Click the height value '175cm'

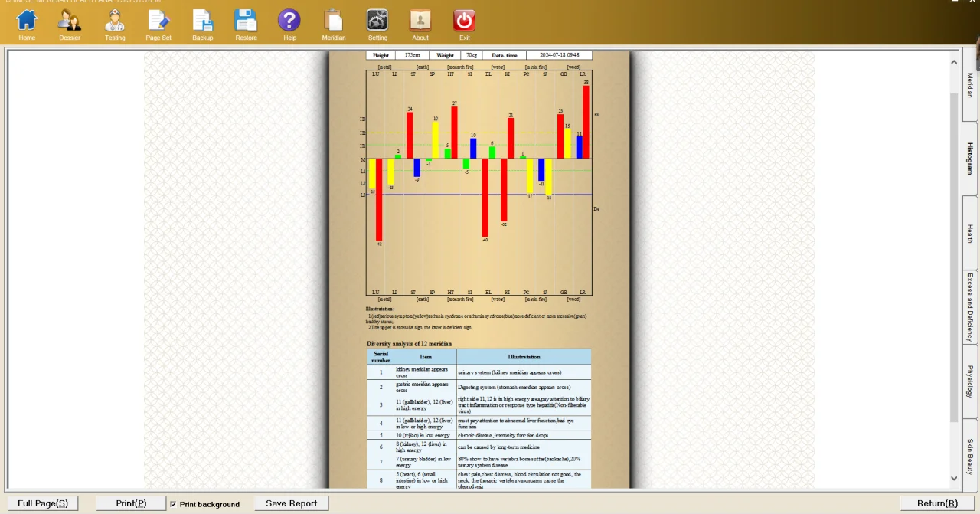[x=412, y=55]
